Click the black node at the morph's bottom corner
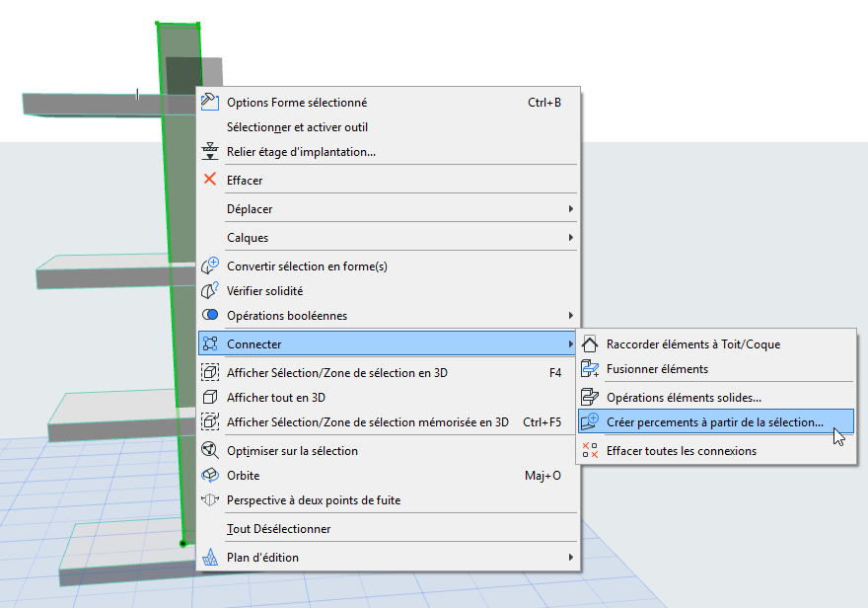Viewport: 868px width, 608px height. 182,544
